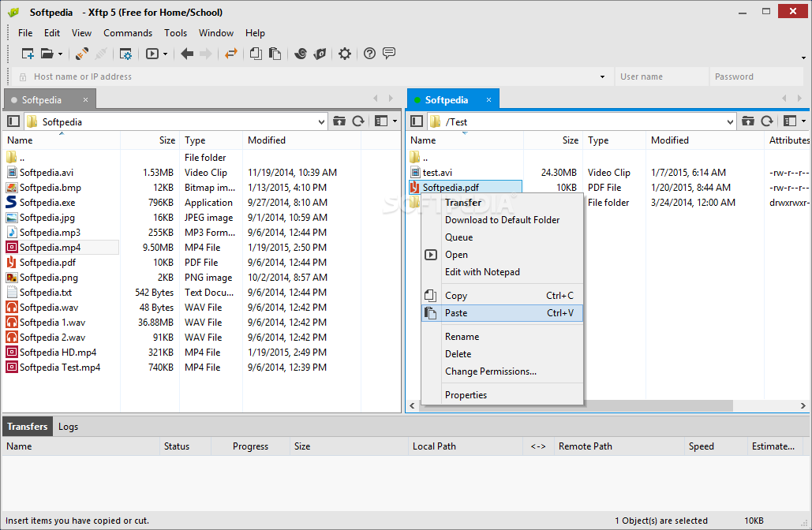Viewport: 812px width, 530px height.
Task: Open the Window menu
Action: tap(216, 33)
